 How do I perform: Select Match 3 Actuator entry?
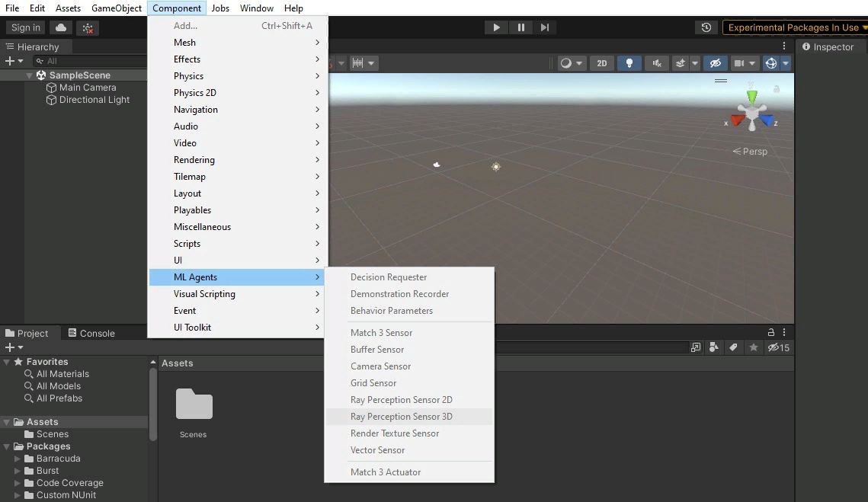click(x=410, y=472)
